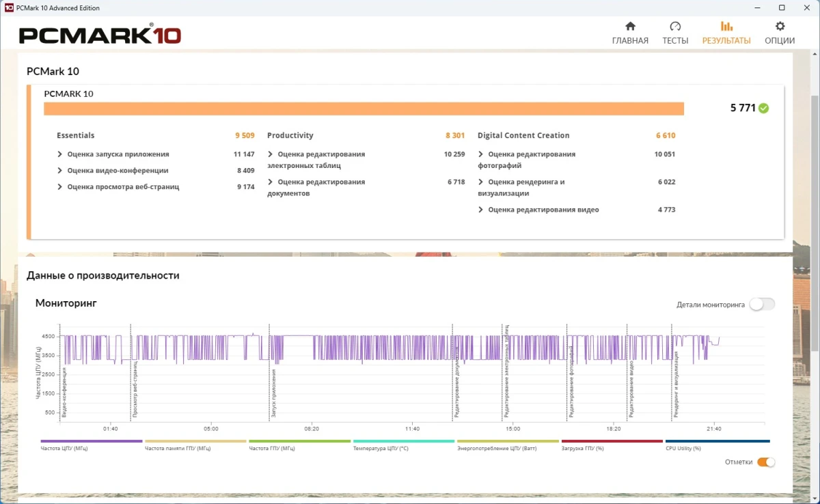Click the 08:20 time label on the chart
The width and height of the screenshot is (820, 504).
point(312,429)
